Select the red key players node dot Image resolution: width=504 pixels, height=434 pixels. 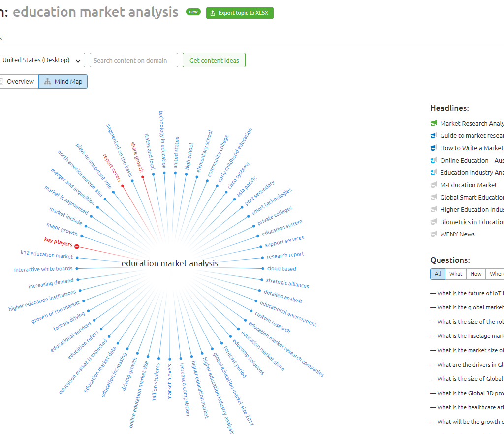coord(77,246)
